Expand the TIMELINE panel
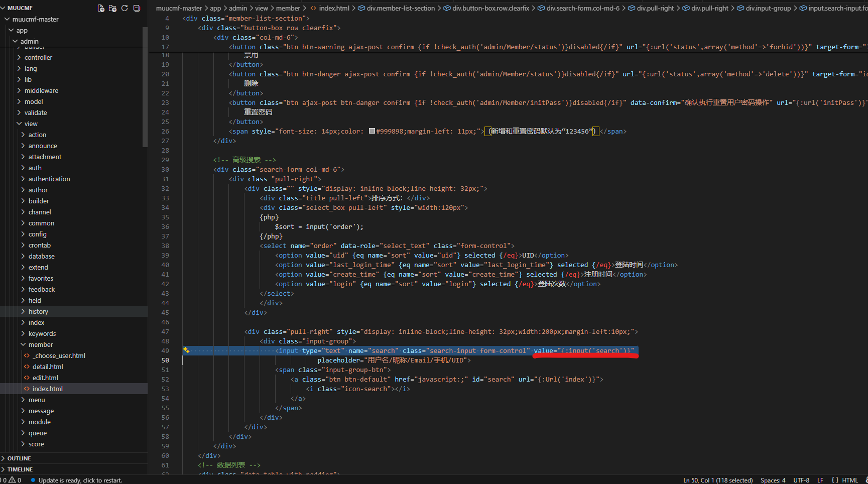868x484 pixels. (20, 469)
